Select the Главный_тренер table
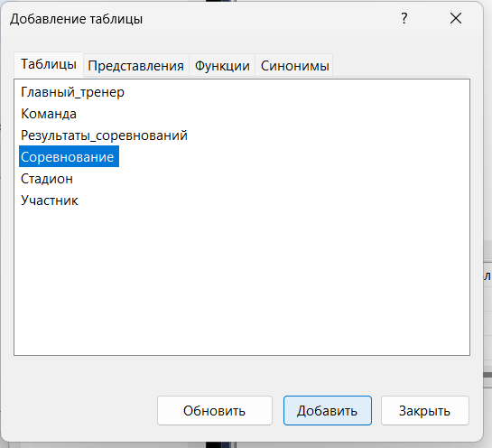 (x=72, y=92)
